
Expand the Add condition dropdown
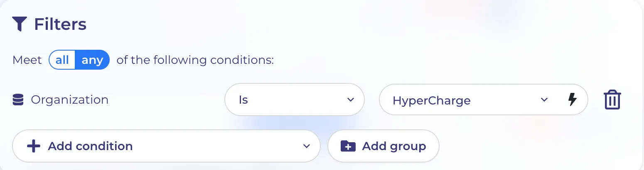click(166, 146)
